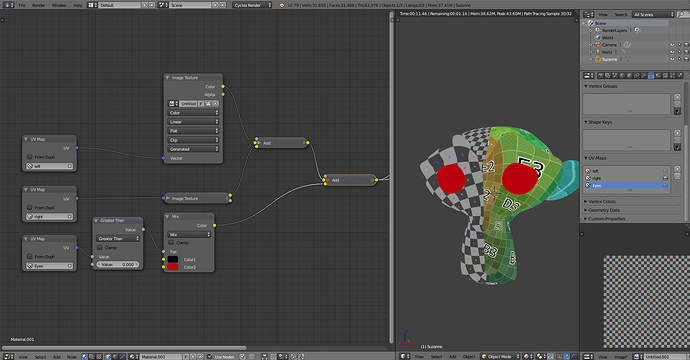
Task: Open the World properties tab icon
Action: tap(622, 76)
